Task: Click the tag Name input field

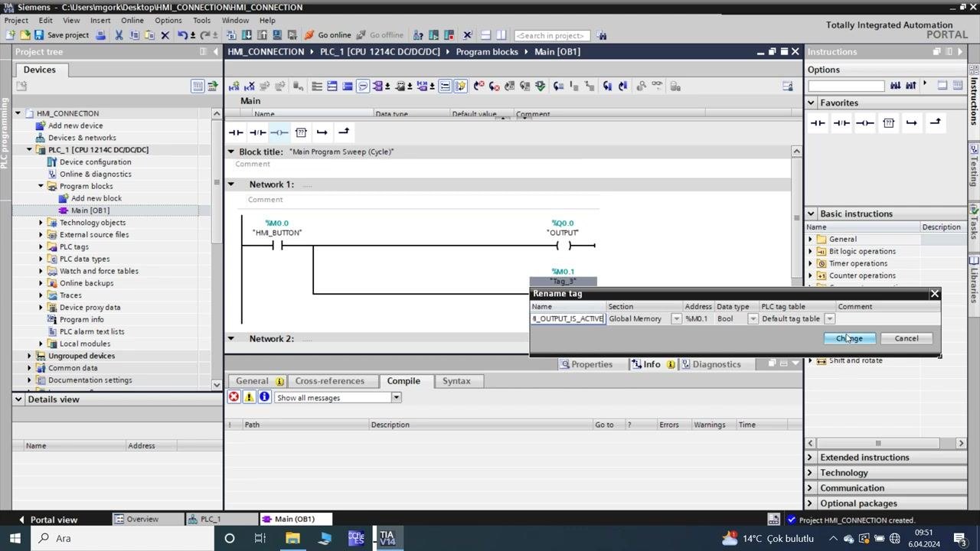Action: [568, 319]
